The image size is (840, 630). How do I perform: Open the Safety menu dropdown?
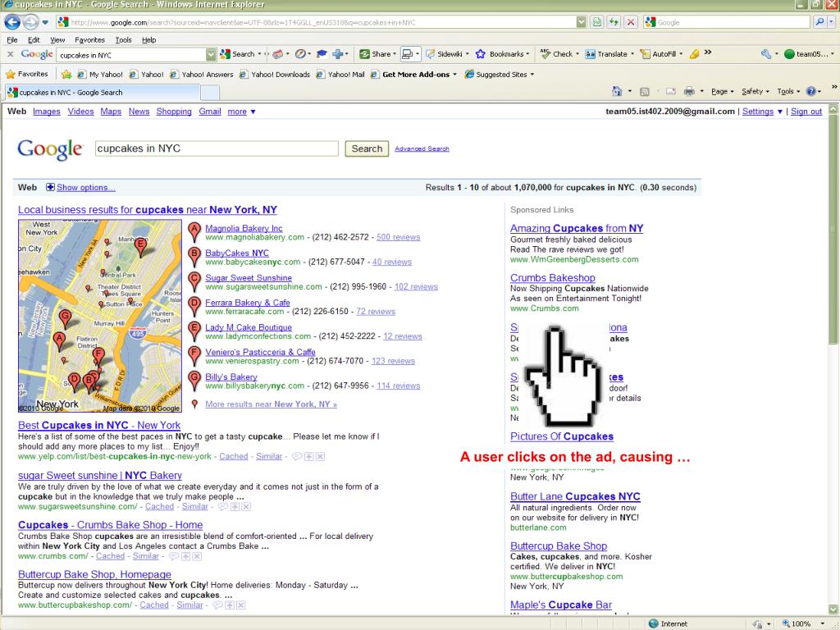pos(755,92)
